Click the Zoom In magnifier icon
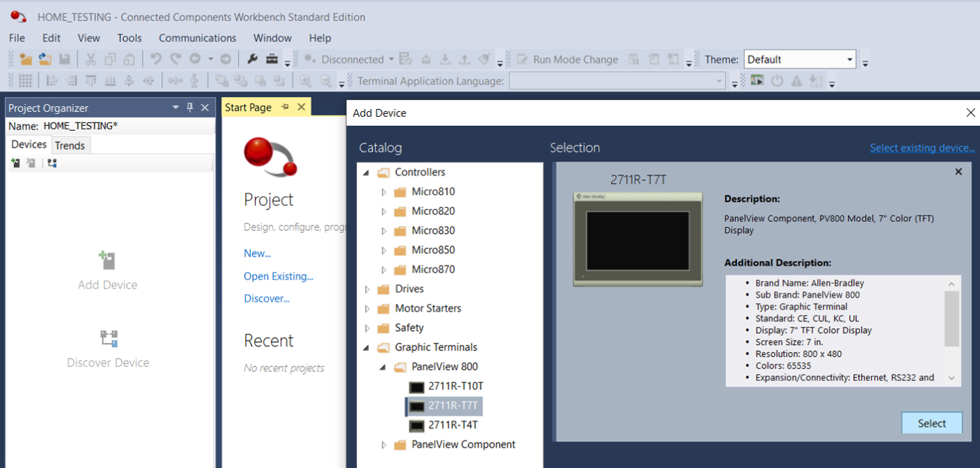The height and width of the screenshot is (468, 980). point(306,80)
